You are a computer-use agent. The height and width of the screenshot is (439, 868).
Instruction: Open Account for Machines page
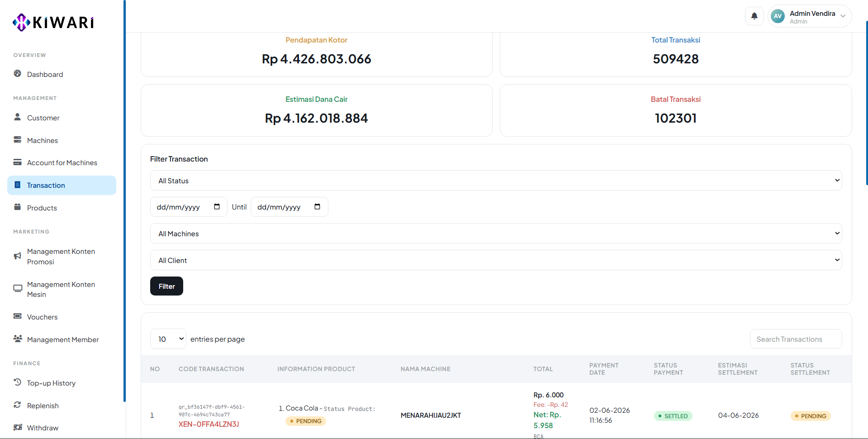coord(62,162)
